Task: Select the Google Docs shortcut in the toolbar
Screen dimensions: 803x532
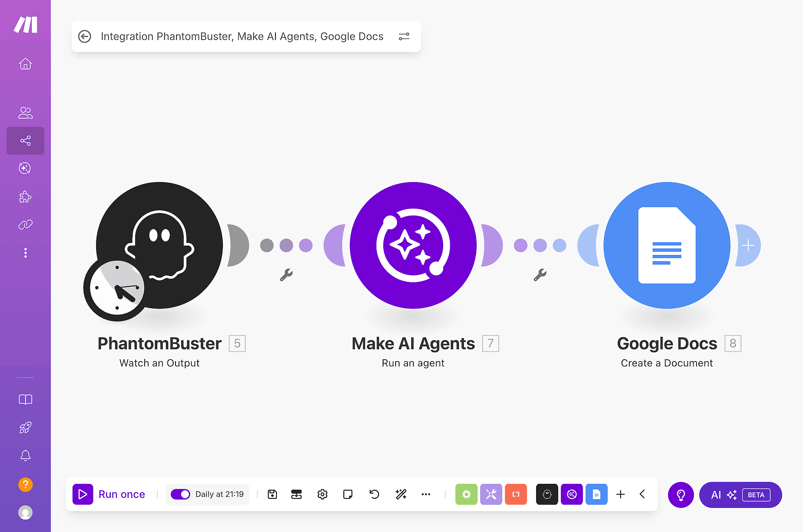Action: 597,494
